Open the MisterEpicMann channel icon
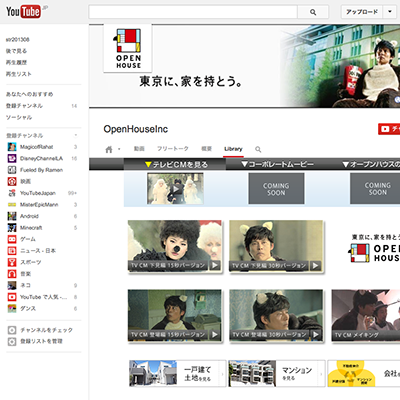Screen dimensions: 400x400 [12, 204]
